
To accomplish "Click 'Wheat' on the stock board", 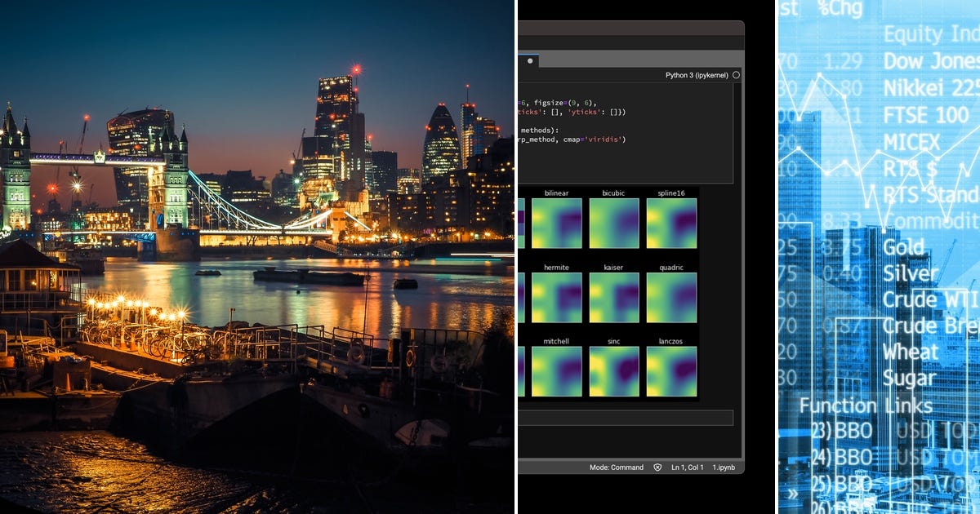I will (911, 352).
